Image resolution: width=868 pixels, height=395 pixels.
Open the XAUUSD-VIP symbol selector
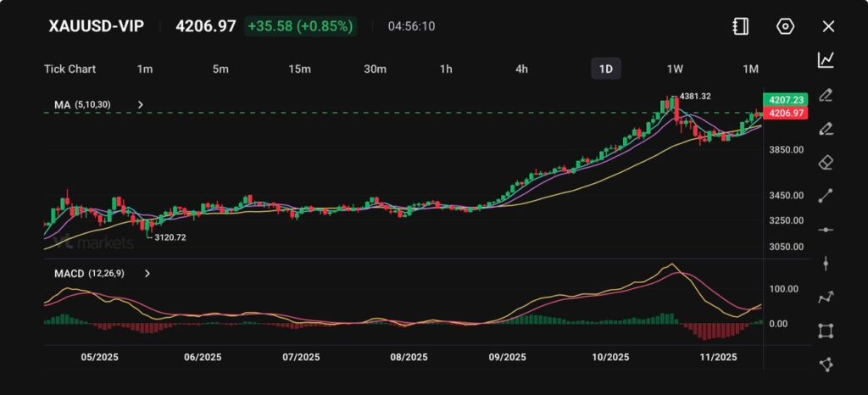[x=95, y=26]
